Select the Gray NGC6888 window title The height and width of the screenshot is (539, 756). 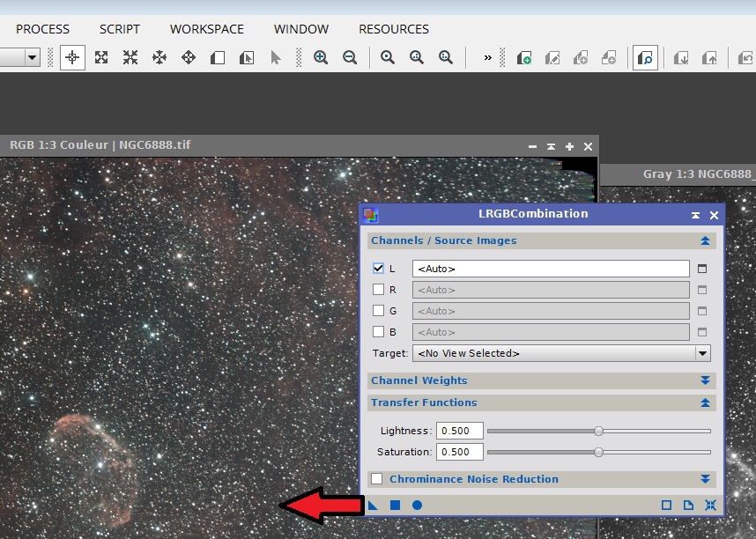(x=699, y=174)
